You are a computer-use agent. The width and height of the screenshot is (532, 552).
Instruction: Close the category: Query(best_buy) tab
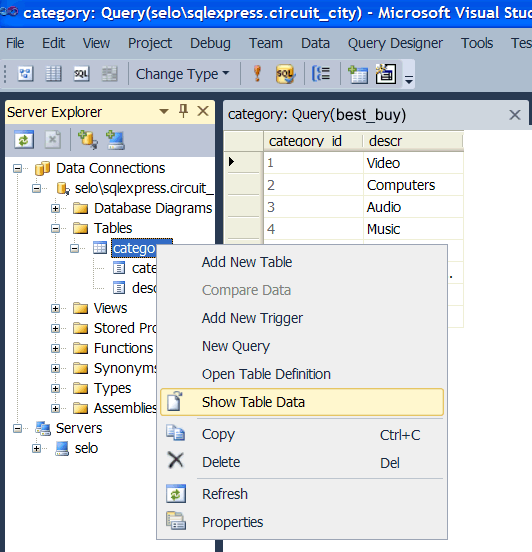pyautogui.click(x=515, y=115)
